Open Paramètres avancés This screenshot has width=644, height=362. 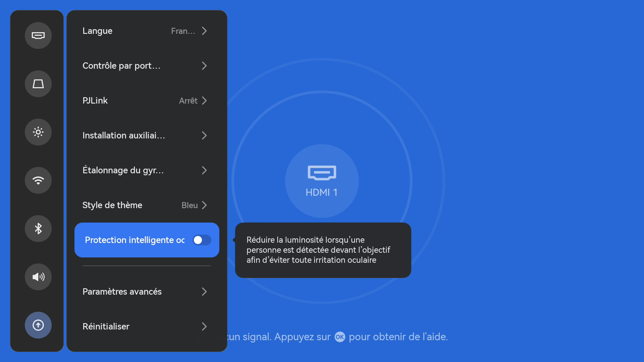122,292
